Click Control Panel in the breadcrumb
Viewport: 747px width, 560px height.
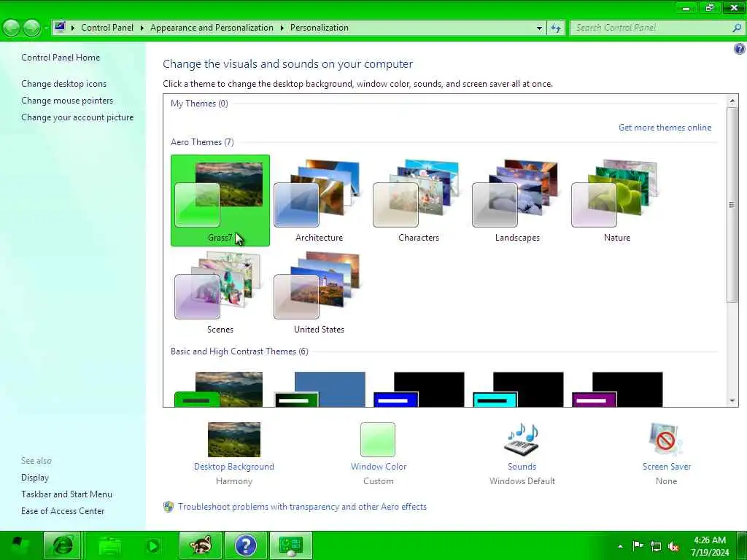[x=107, y=28]
